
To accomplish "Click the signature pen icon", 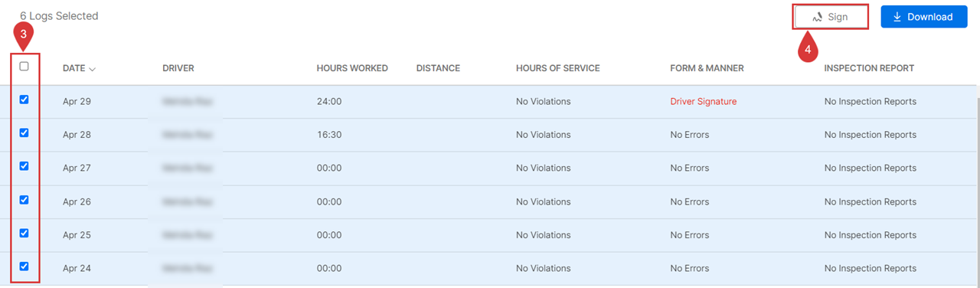I will [818, 17].
